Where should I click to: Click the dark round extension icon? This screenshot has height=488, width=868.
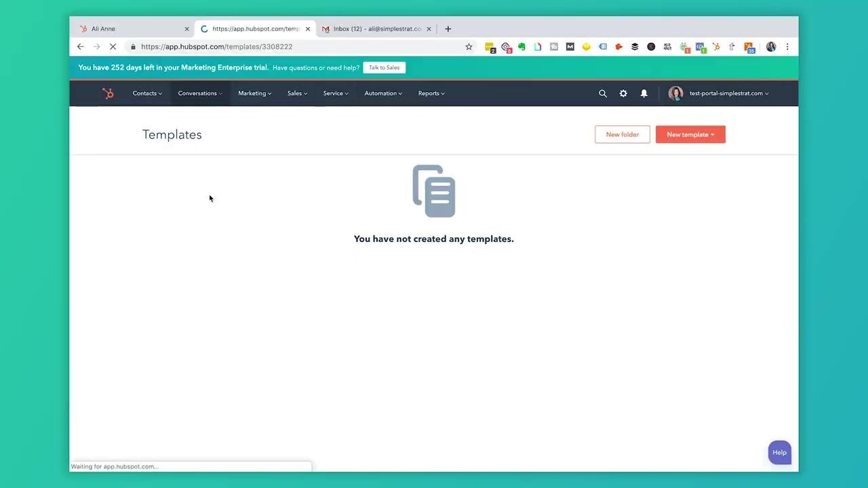651,47
